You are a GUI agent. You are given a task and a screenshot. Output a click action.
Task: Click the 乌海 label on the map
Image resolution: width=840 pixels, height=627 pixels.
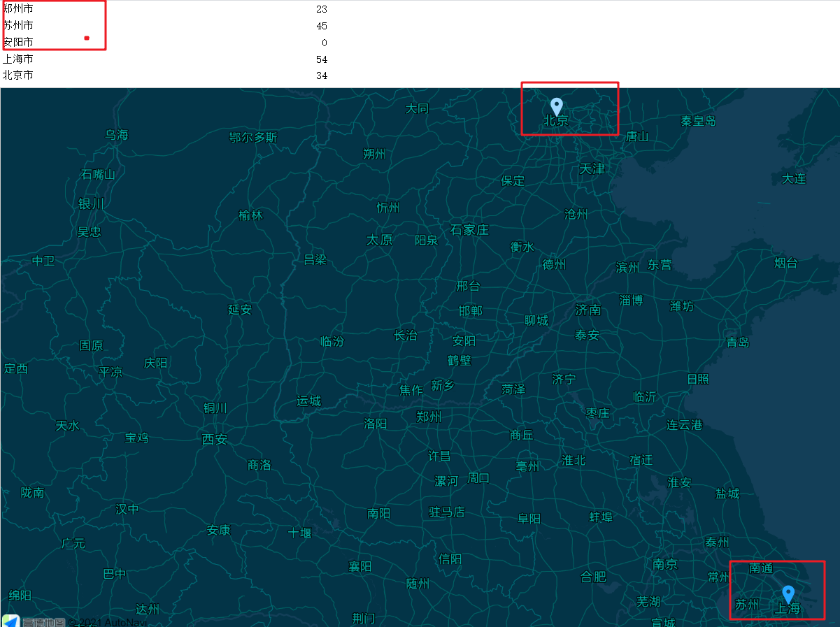117,134
